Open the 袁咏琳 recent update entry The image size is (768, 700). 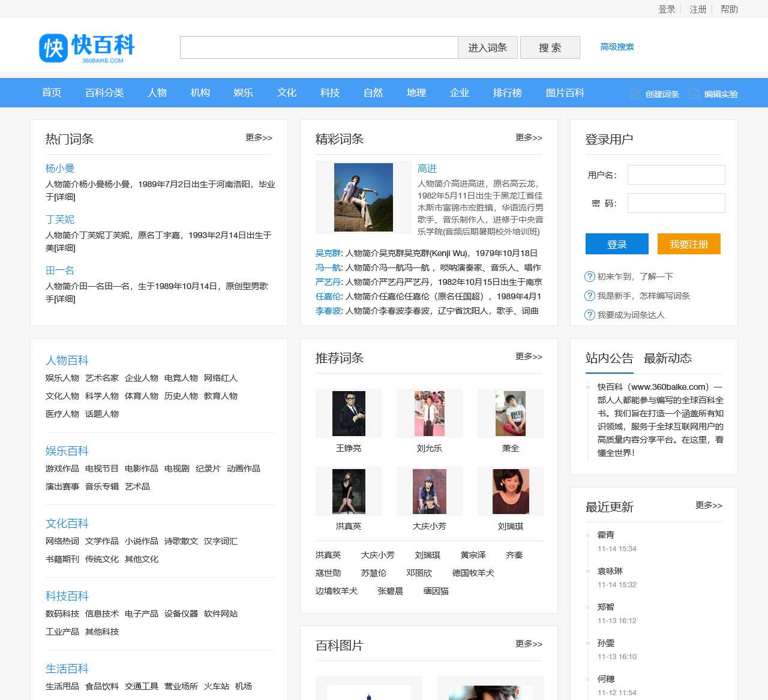click(x=610, y=571)
